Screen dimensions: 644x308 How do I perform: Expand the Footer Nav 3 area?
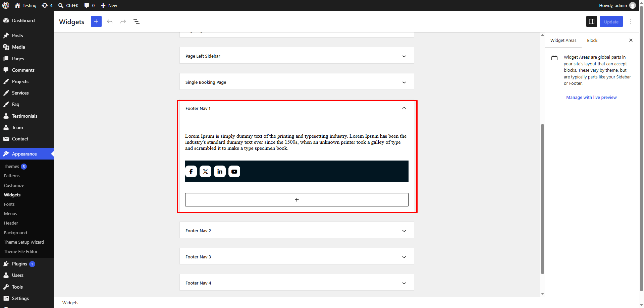297,256
